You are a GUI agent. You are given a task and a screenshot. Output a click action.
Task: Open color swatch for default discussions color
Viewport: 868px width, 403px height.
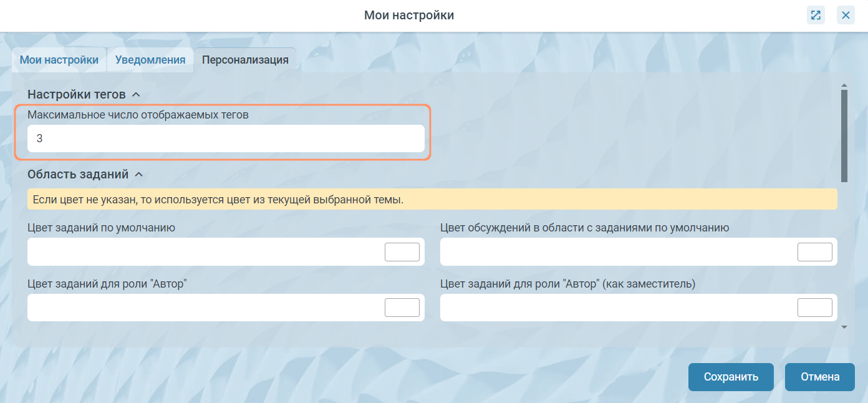(815, 252)
